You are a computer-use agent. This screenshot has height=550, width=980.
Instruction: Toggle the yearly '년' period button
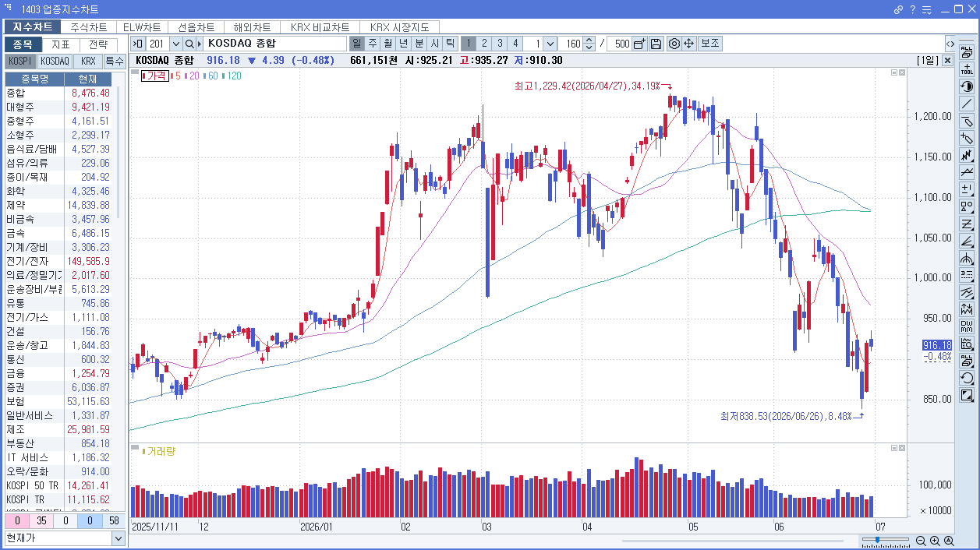pos(404,44)
